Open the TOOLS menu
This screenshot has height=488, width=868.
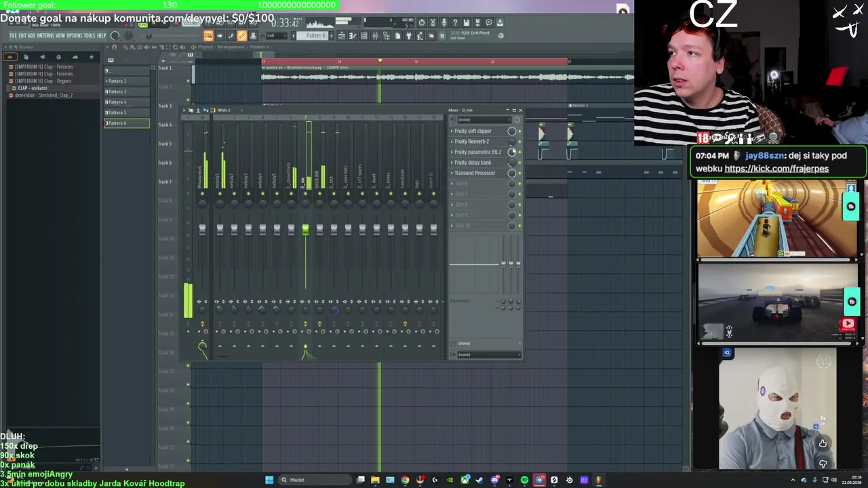click(x=90, y=35)
